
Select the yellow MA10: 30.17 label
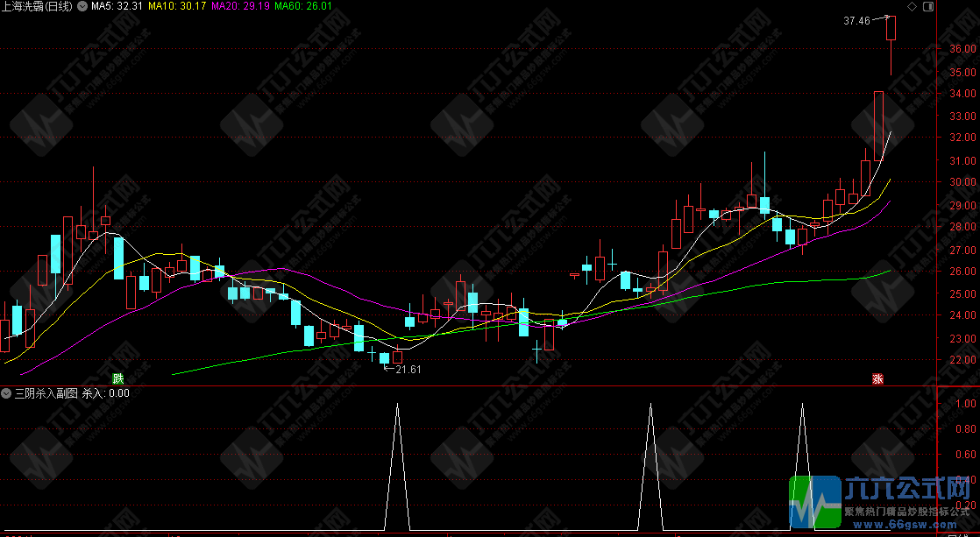[177, 6]
